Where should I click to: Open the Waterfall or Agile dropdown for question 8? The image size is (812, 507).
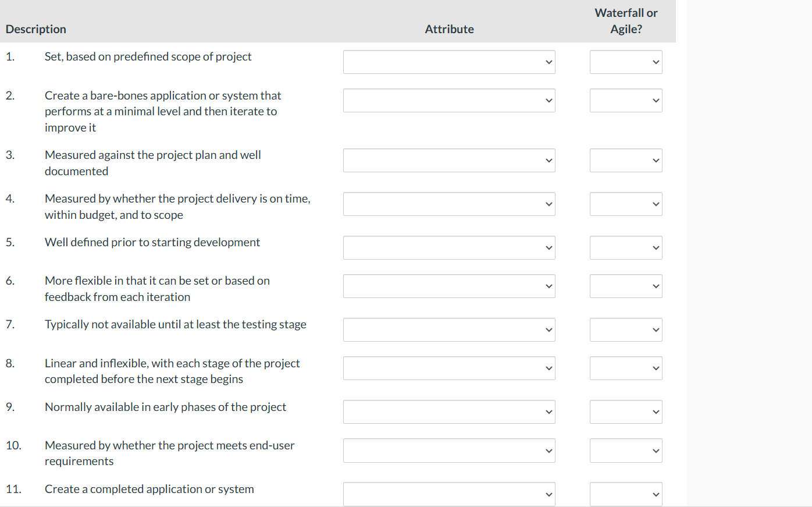626,368
